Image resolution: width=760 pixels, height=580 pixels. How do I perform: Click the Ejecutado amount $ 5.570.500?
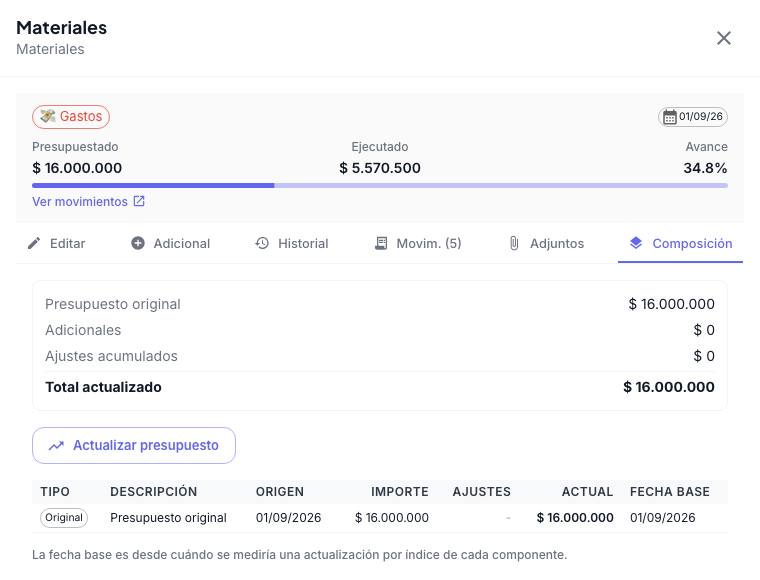click(x=380, y=168)
